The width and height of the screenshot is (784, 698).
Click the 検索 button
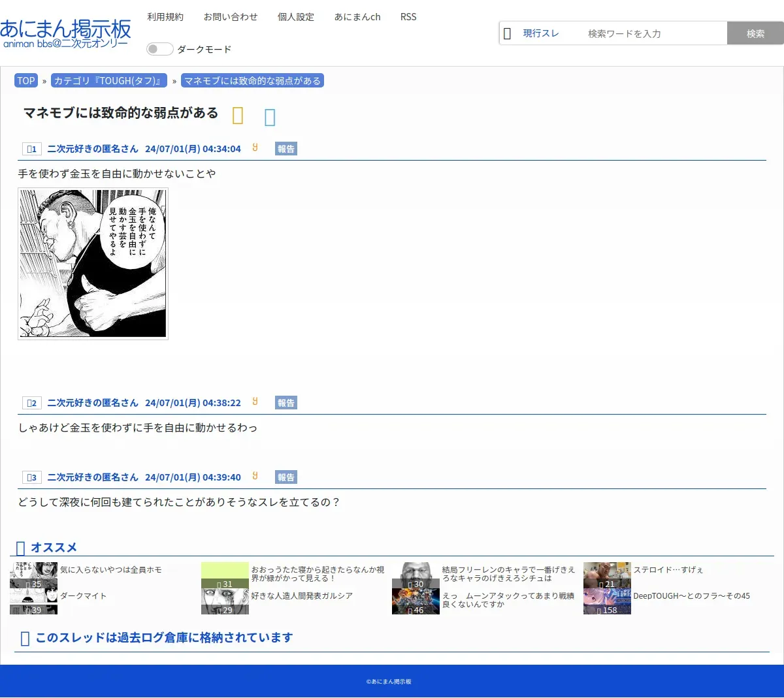click(755, 33)
